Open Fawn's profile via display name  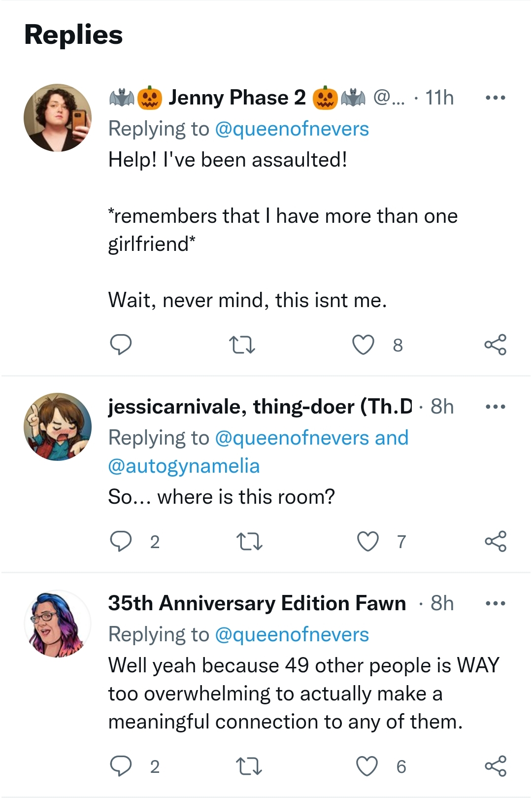[257, 603]
